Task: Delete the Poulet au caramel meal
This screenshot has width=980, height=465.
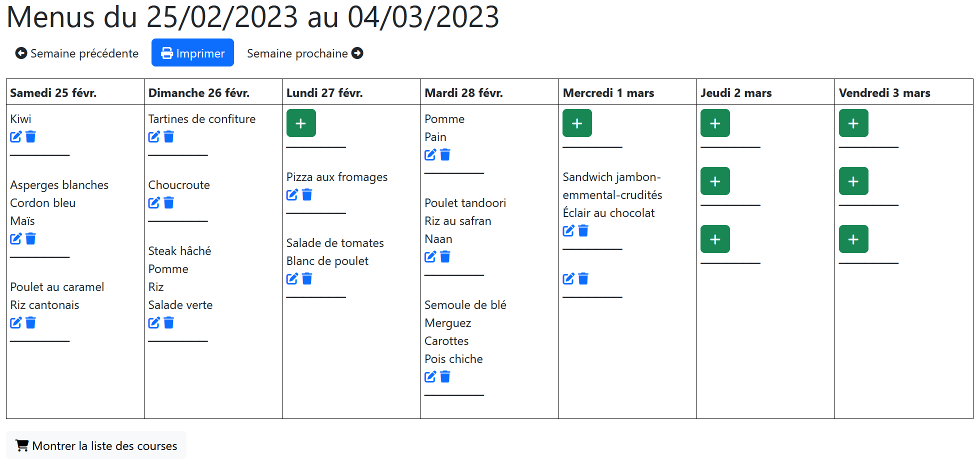Action: click(x=31, y=322)
